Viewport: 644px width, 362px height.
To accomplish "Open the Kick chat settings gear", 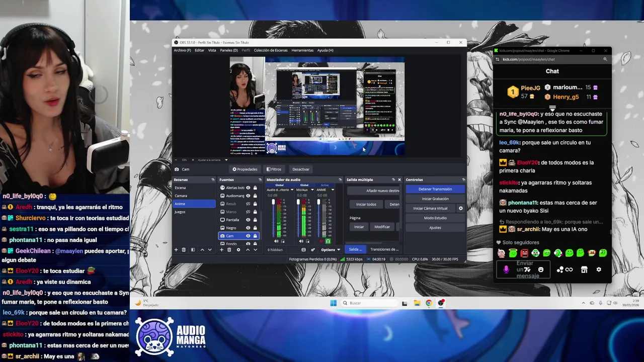I will point(599,269).
